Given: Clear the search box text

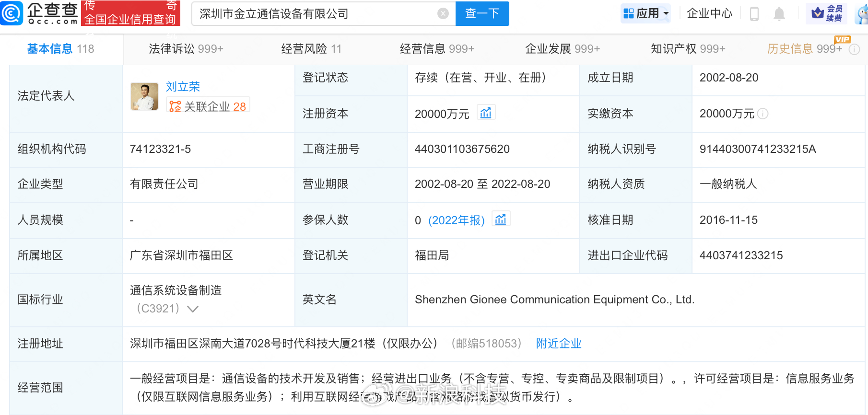Looking at the screenshot, I should tap(443, 13).
